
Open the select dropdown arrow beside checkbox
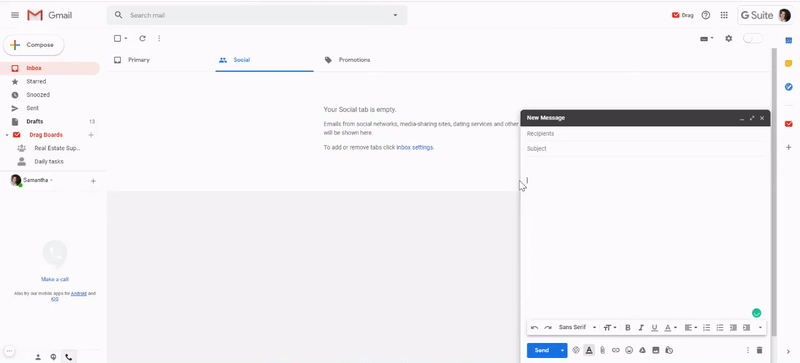tap(126, 38)
